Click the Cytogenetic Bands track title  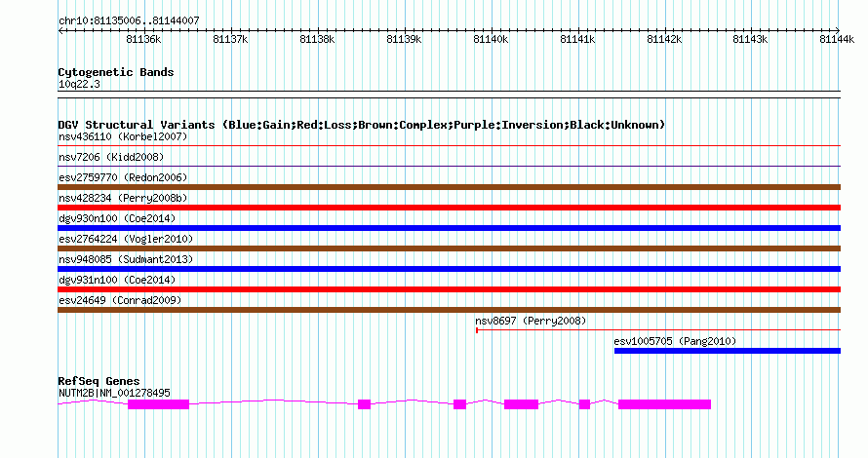116,72
